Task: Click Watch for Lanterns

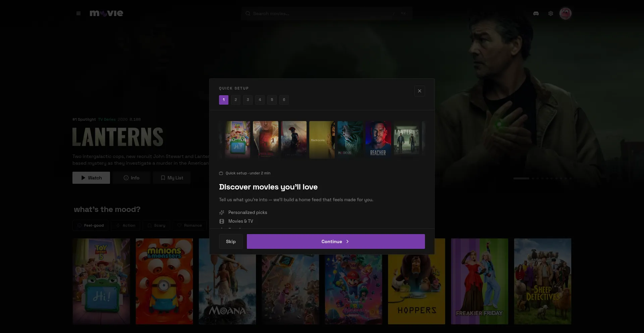Action: 91,178
